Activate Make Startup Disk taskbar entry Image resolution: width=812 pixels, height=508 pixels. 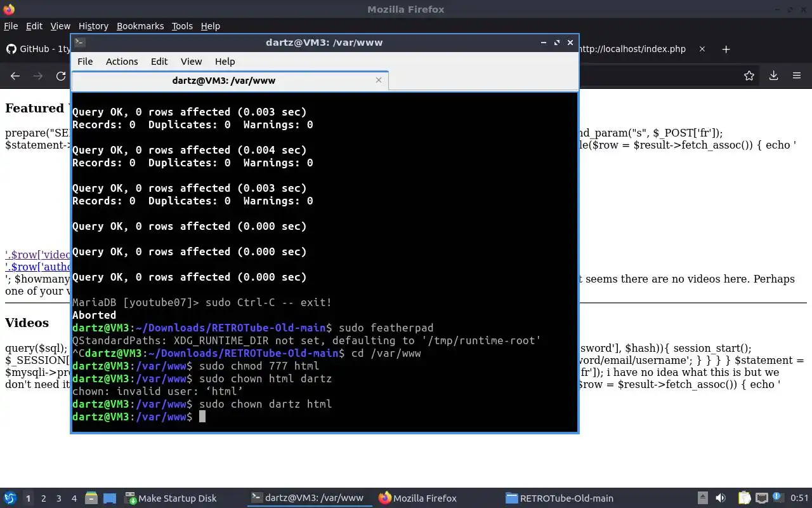point(171,498)
